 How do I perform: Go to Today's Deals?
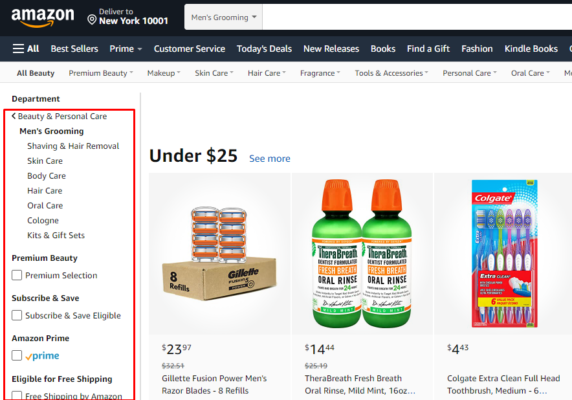(264, 48)
